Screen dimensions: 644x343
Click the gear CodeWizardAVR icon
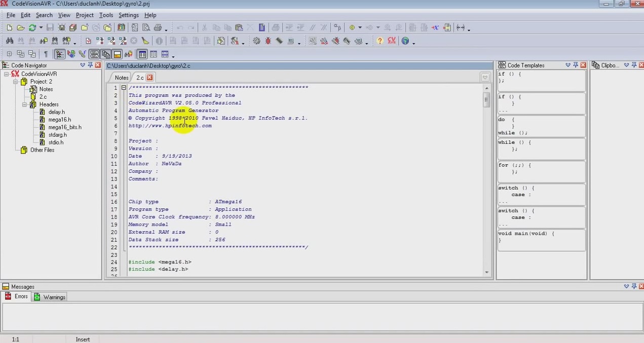tap(256, 41)
